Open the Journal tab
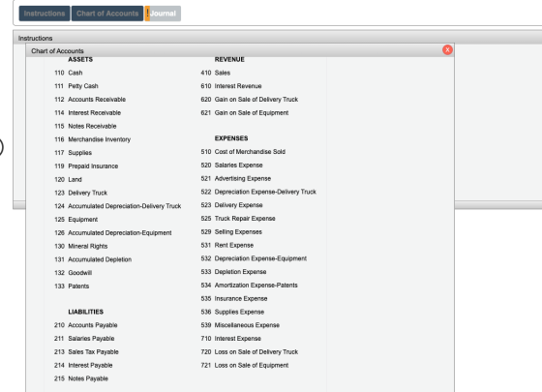The height and width of the screenshot is (392, 542). [163, 14]
